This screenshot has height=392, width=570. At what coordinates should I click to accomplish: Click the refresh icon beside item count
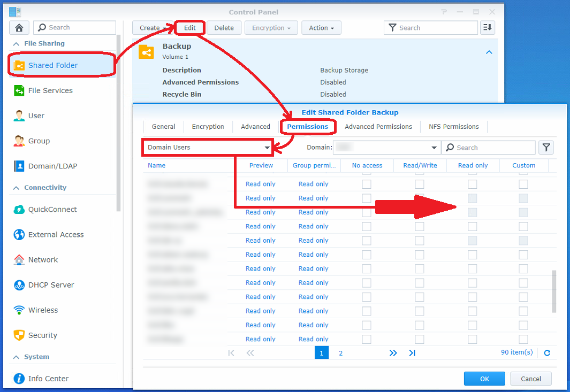pos(547,353)
